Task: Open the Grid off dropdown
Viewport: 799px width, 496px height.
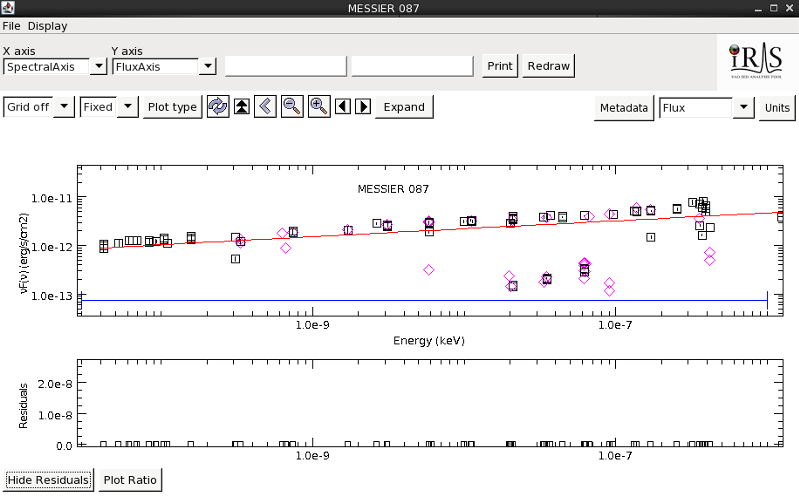Action: (64, 107)
